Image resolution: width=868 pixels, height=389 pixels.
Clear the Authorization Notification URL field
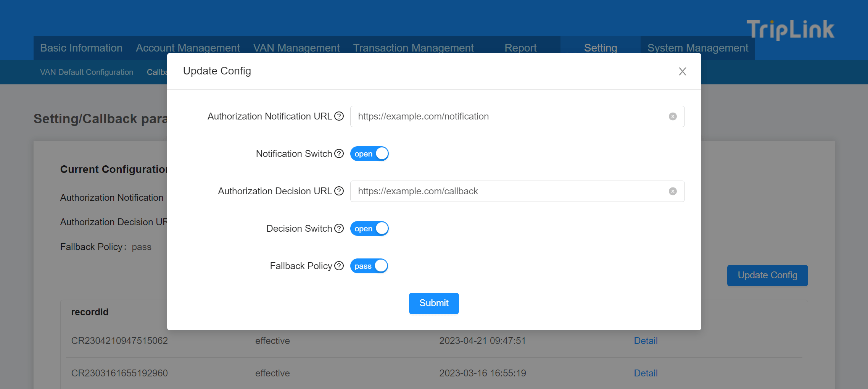[673, 116]
